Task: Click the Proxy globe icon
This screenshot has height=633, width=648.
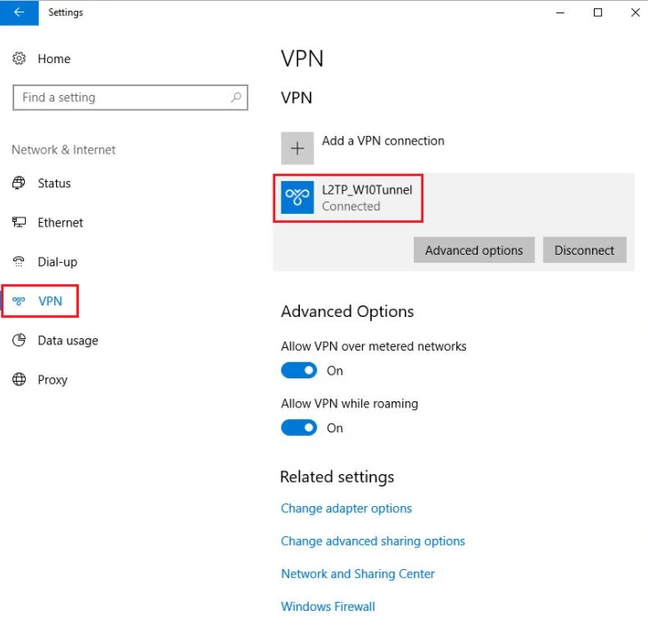Action: 19,379
